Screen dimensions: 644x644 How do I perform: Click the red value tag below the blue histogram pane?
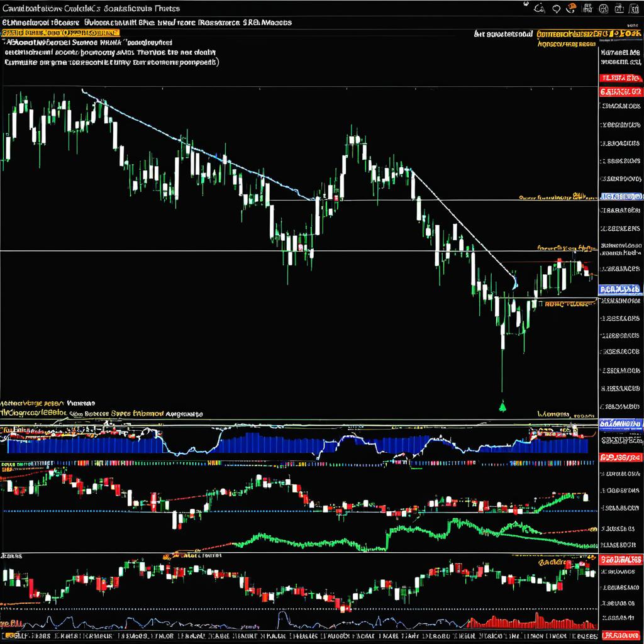click(x=621, y=457)
